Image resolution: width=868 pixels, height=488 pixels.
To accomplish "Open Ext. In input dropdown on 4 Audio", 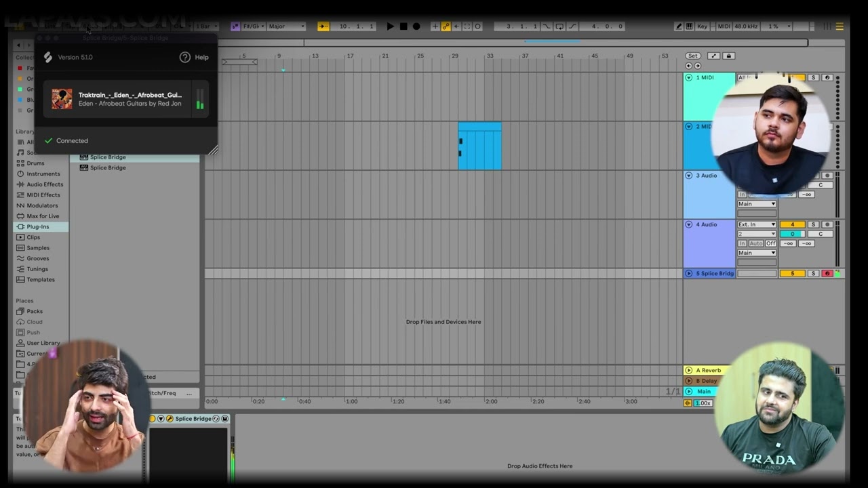I will (x=757, y=224).
